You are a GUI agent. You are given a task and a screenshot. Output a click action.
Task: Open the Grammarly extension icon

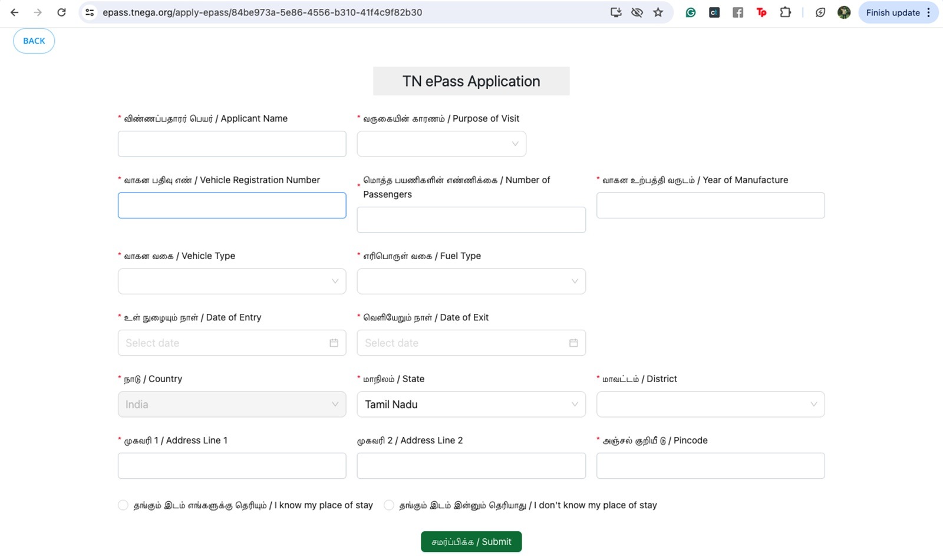(x=691, y=12)
